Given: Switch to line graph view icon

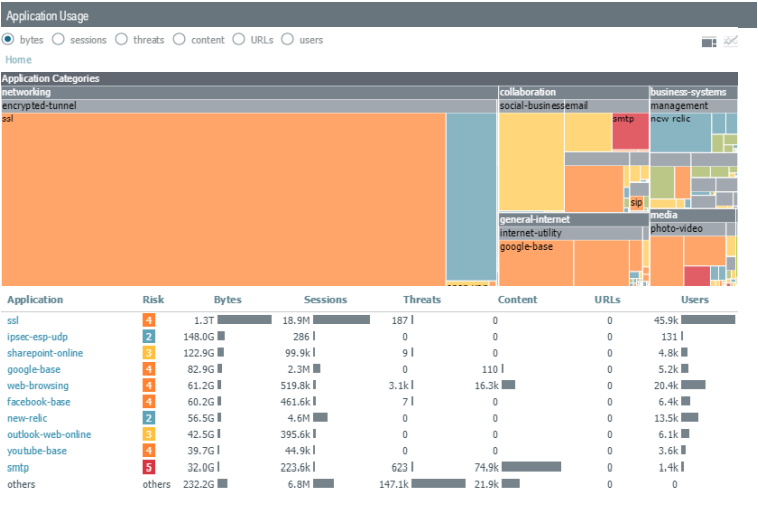Looking at the screenshot, I should pos(731,41).
